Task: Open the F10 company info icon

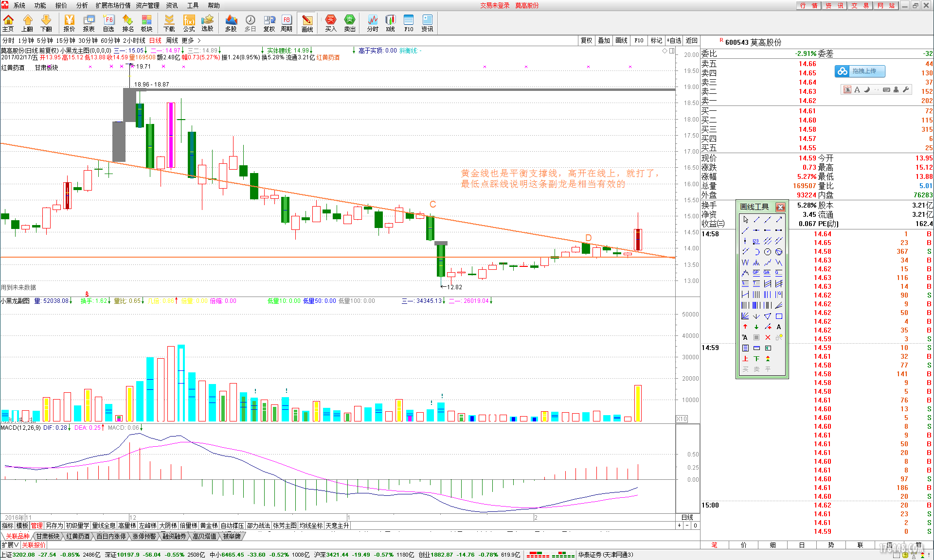Action: (x=409, y=23)
